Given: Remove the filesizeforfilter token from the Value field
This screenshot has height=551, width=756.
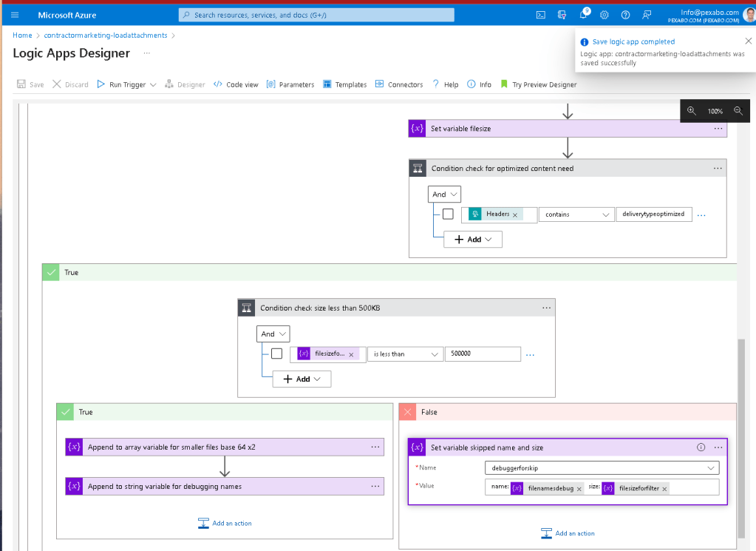Looking at the screenshot, I should [664, 489].
